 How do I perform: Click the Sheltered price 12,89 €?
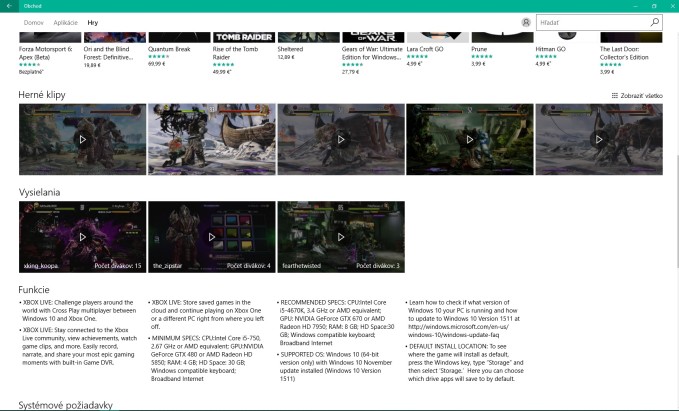[x=286, y=57]
